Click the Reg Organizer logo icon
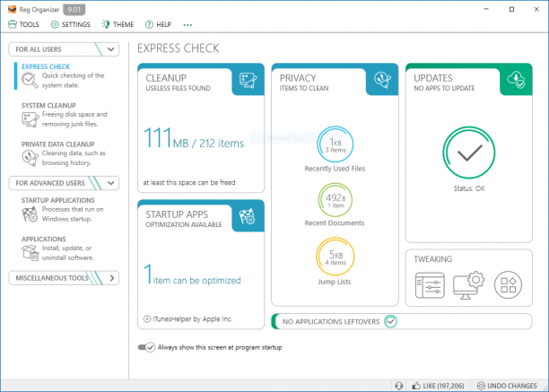 coord(13,10)
